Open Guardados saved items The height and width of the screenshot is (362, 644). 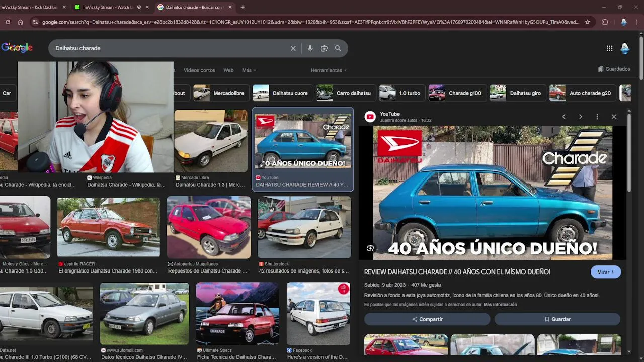614,69
